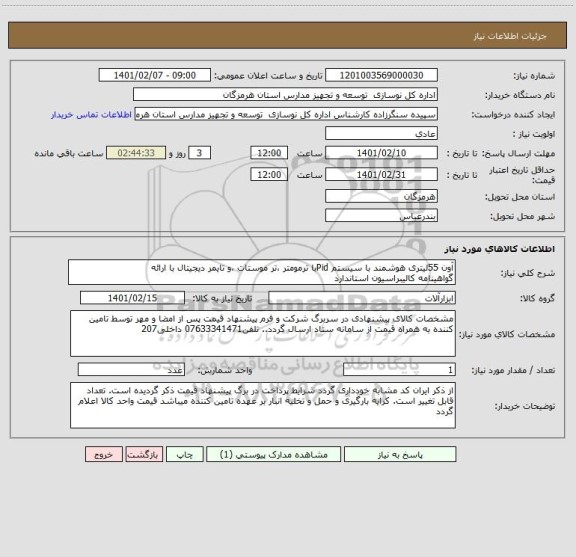The width and height of the screenshot is (576, 557).
Task: Click the مشخصات کالای مورد نیاز text area
Action: point(263,334)
